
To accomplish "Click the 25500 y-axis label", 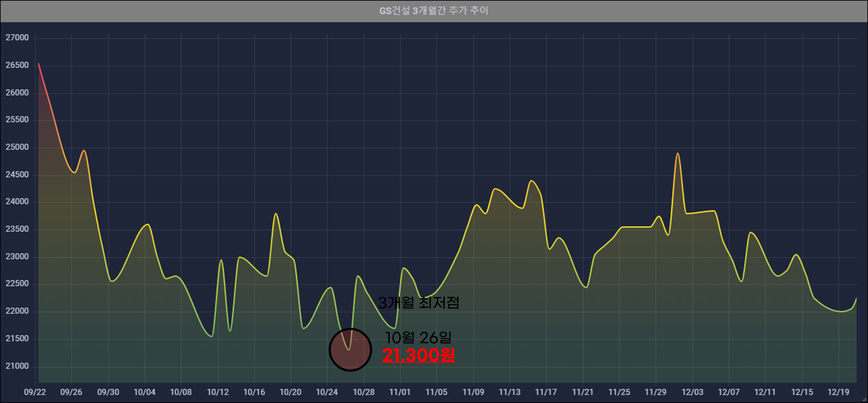I will 17,120.
